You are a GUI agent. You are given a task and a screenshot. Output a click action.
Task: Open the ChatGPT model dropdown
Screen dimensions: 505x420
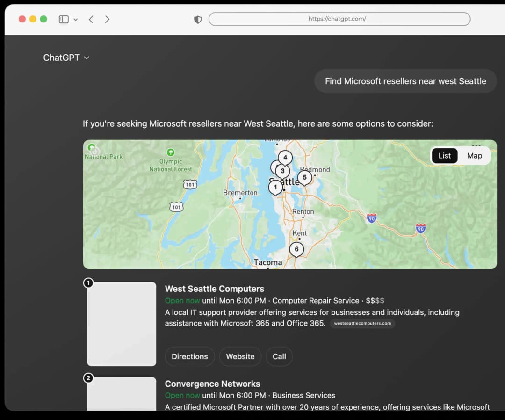tap(66, 58)
